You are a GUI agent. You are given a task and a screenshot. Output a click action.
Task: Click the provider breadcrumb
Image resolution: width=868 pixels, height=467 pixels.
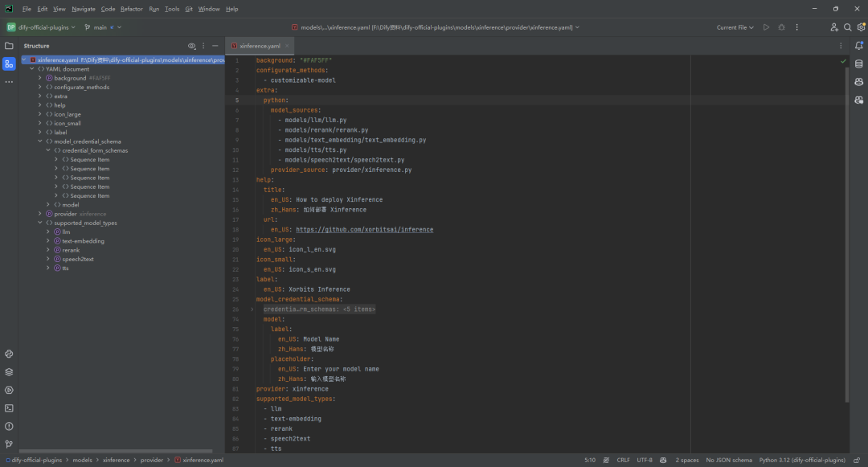pos(152,461)
